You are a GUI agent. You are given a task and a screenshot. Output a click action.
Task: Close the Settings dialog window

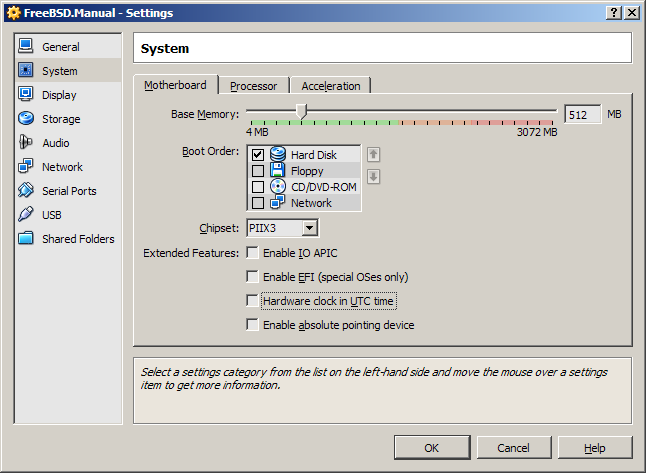(632, 13)
